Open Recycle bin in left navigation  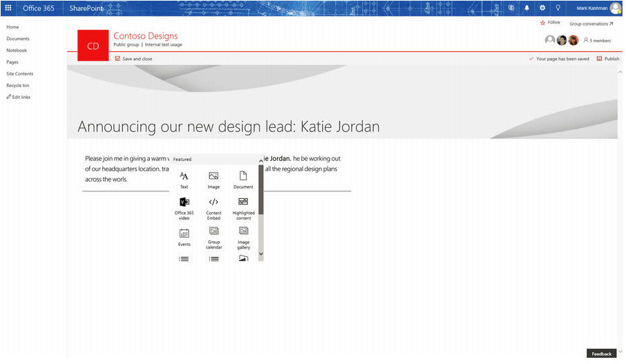point(18,85)
